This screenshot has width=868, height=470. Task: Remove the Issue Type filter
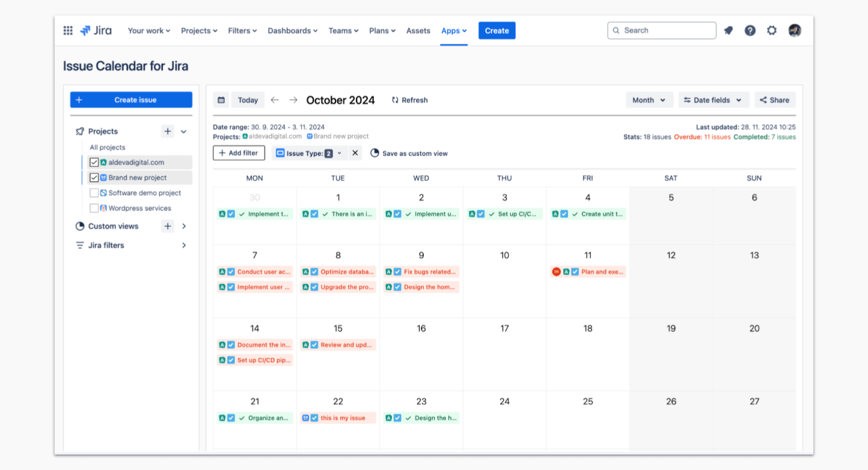[355, 153]
